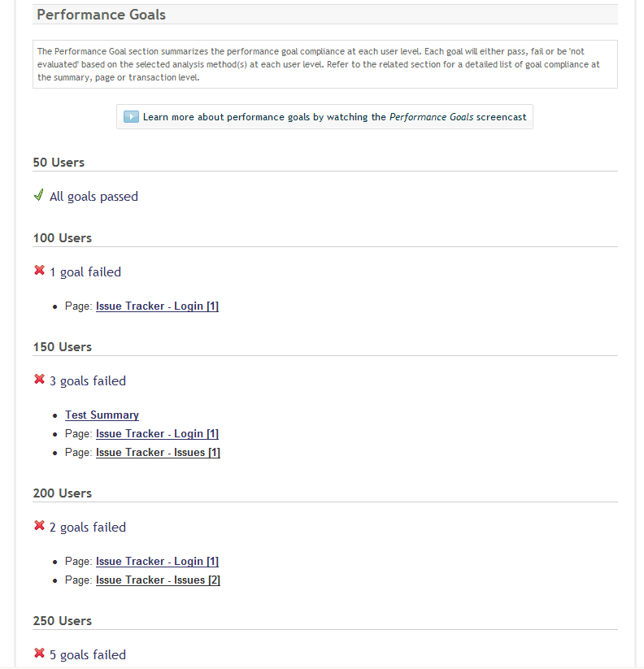Open Issue Tracker - Login link under 150 Users
Image resolution: width=644 pixels, height=669 pixels.
tap(157, 433)
